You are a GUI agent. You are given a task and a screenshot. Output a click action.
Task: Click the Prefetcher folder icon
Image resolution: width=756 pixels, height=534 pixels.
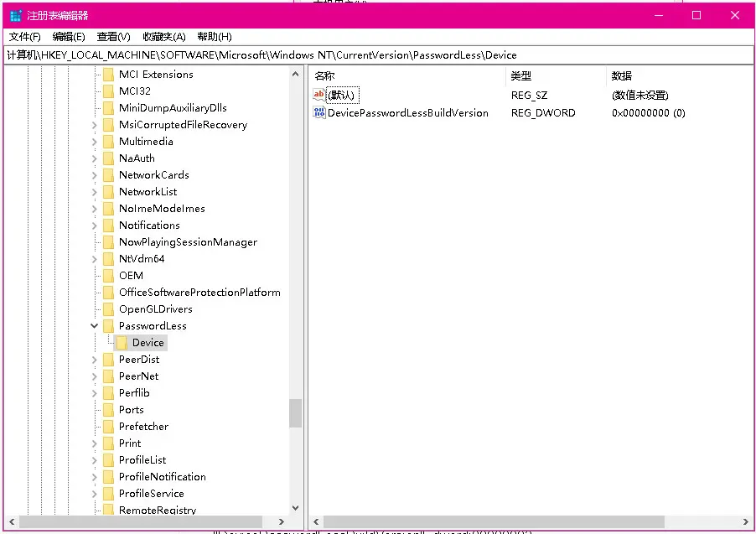(108, 427)
